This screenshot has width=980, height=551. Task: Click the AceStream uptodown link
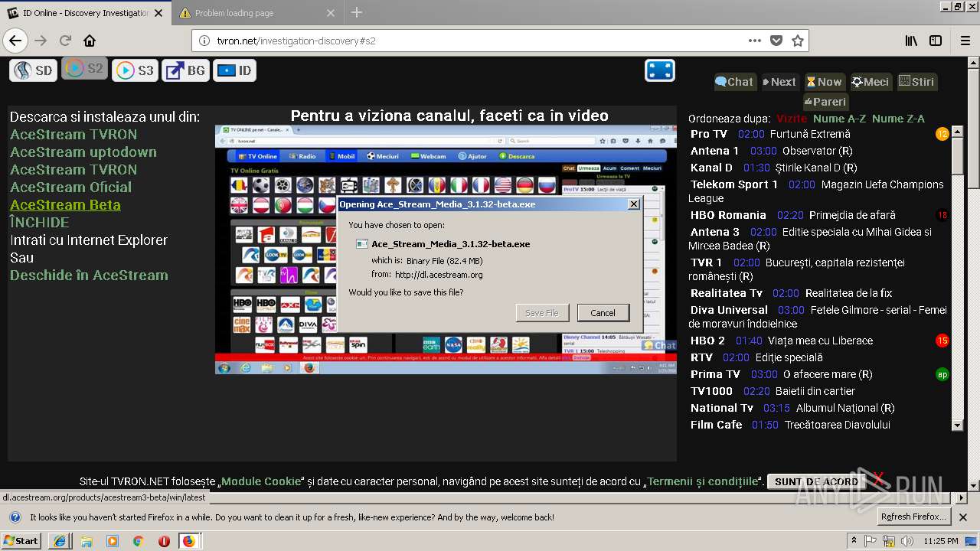83,152
